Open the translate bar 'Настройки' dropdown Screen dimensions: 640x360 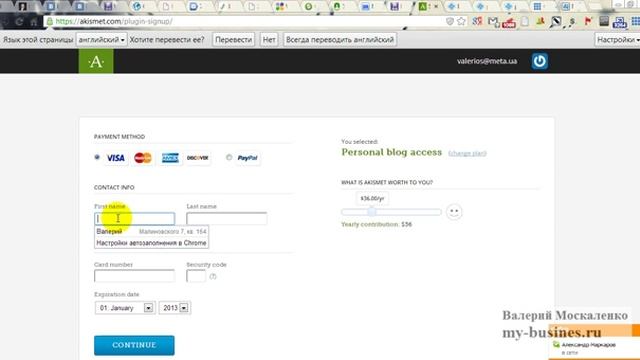point(618,40)
